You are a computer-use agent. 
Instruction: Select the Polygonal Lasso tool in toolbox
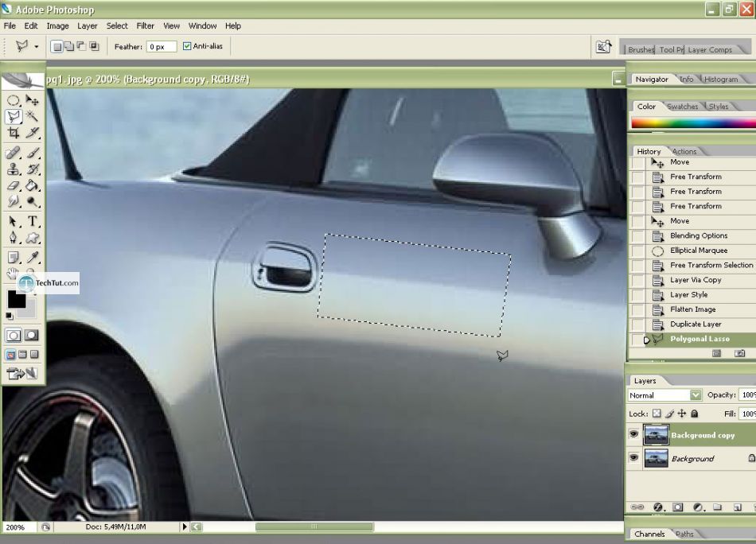[x=13, y=116]
